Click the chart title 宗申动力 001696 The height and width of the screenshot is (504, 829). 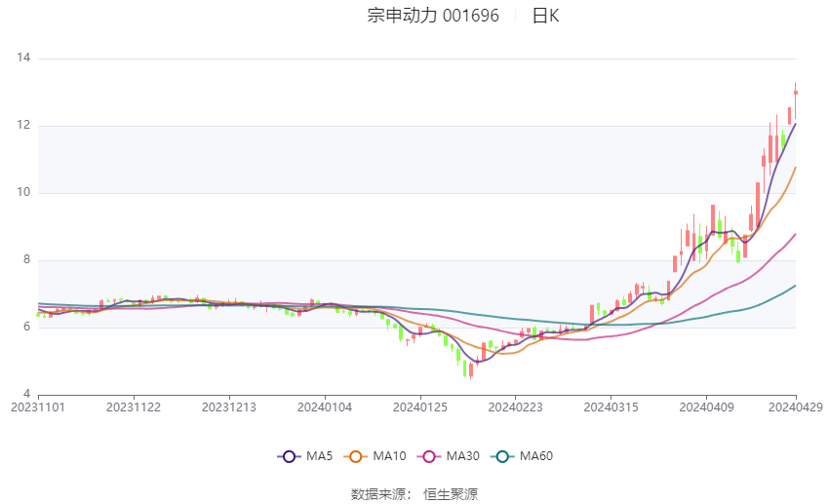tap(433, 16)
